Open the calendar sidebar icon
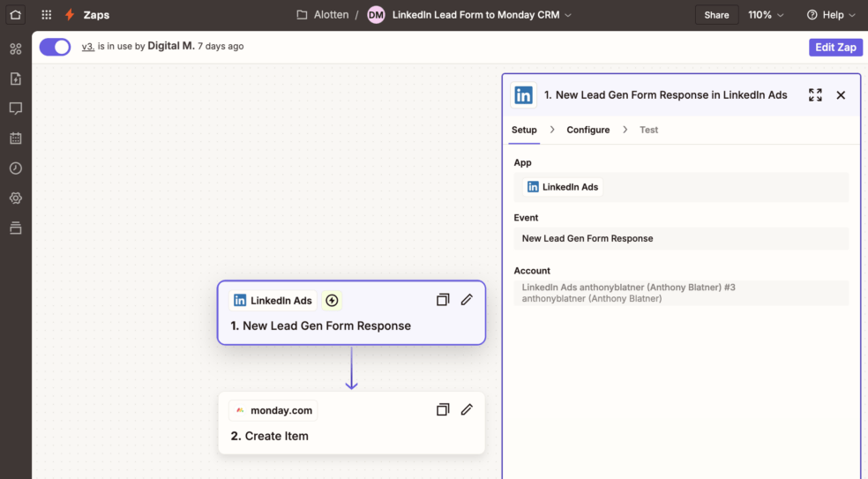 [16, 138]
